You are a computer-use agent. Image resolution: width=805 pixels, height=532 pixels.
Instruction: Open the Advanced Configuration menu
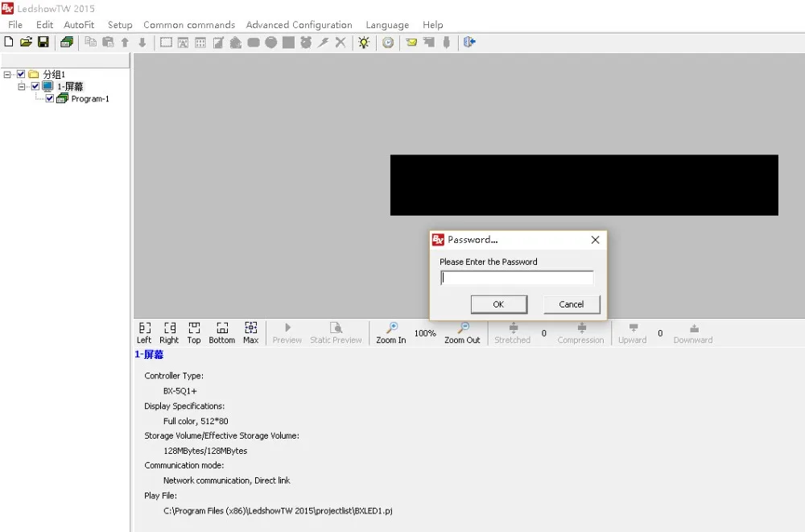click(x=299, y=25)
